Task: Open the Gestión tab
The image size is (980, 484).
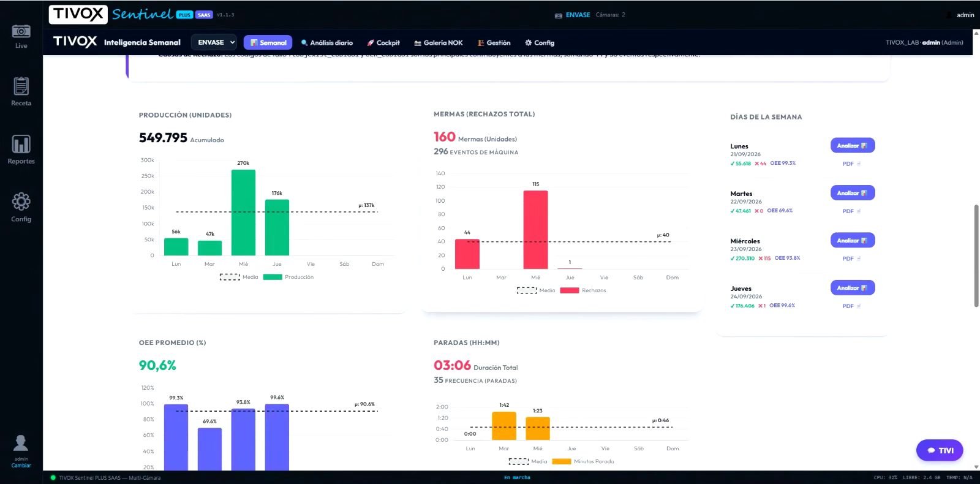Action: 494,43
